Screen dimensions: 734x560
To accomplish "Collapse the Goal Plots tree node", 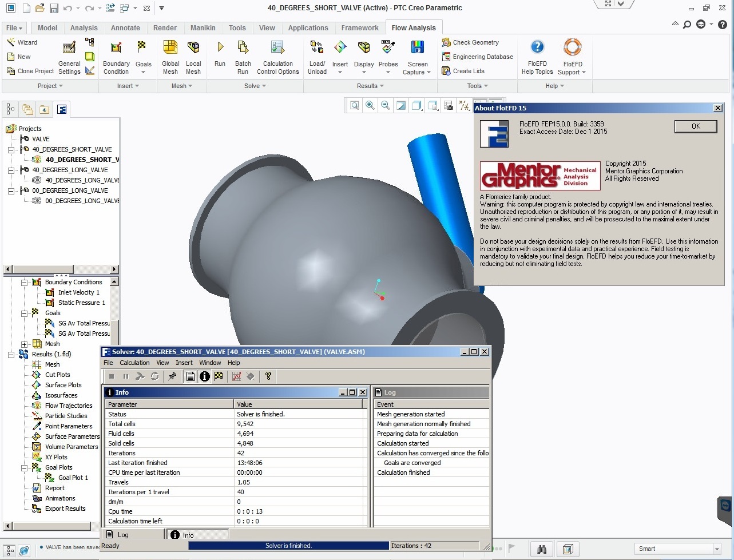I will click(x=25, y=467).
